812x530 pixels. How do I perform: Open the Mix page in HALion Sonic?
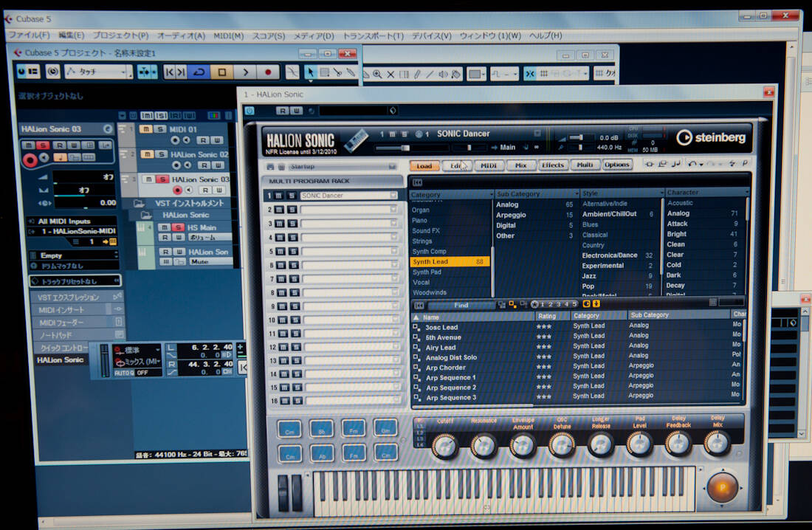click(x=520, y=165)
